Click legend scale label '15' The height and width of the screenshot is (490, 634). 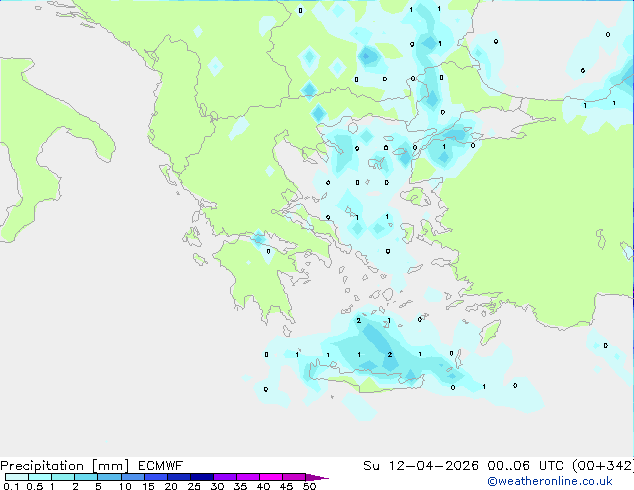pos(148,486)
